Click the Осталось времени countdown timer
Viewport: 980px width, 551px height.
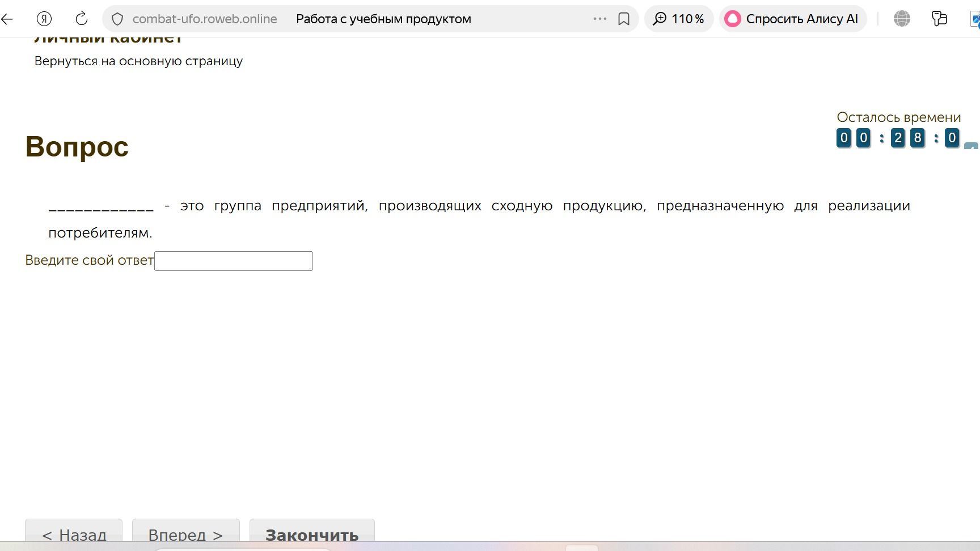(x=898, y=138)
